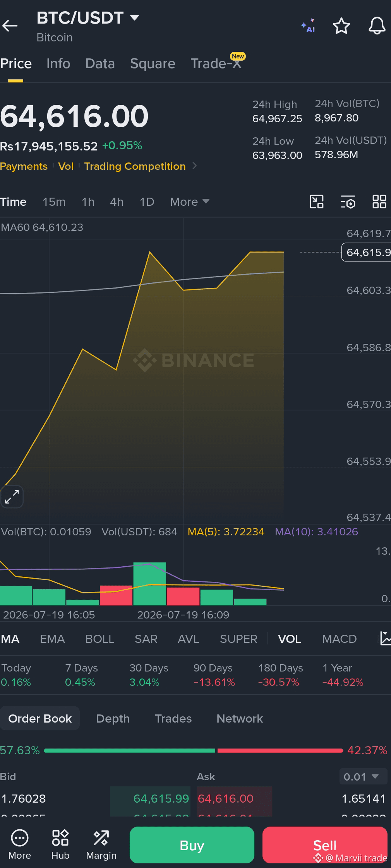
Task: Switch to the Network tab
Action: 240,718
